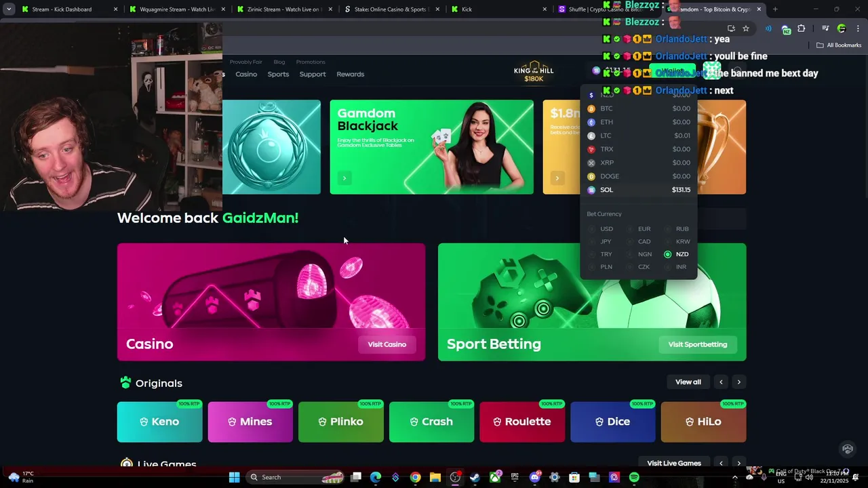Select KRW as bet currency
The height and width of the screenshot is (488, 868).
click(x=677, y=241)
